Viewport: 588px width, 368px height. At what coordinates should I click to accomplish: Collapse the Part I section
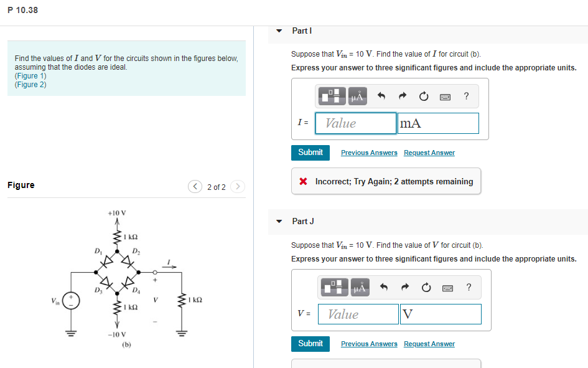click(278, 31)
